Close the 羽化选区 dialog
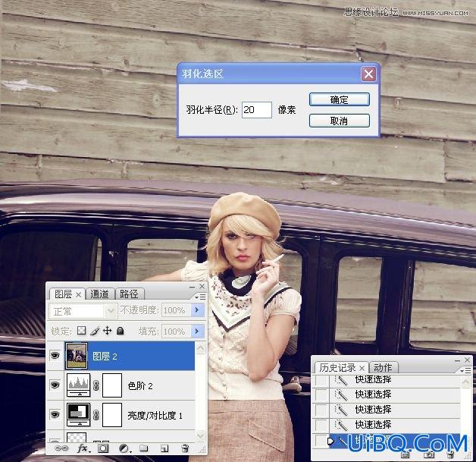 click(x=368, y=74)
